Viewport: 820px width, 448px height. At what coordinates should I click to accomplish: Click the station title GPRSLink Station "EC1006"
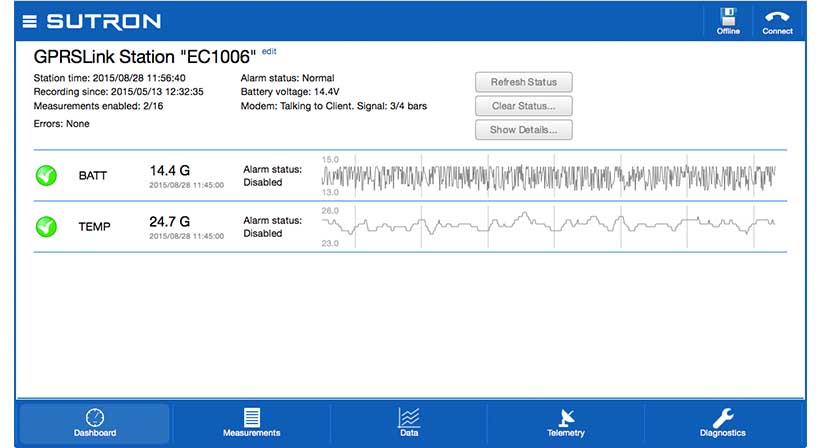tap(145, 56)
